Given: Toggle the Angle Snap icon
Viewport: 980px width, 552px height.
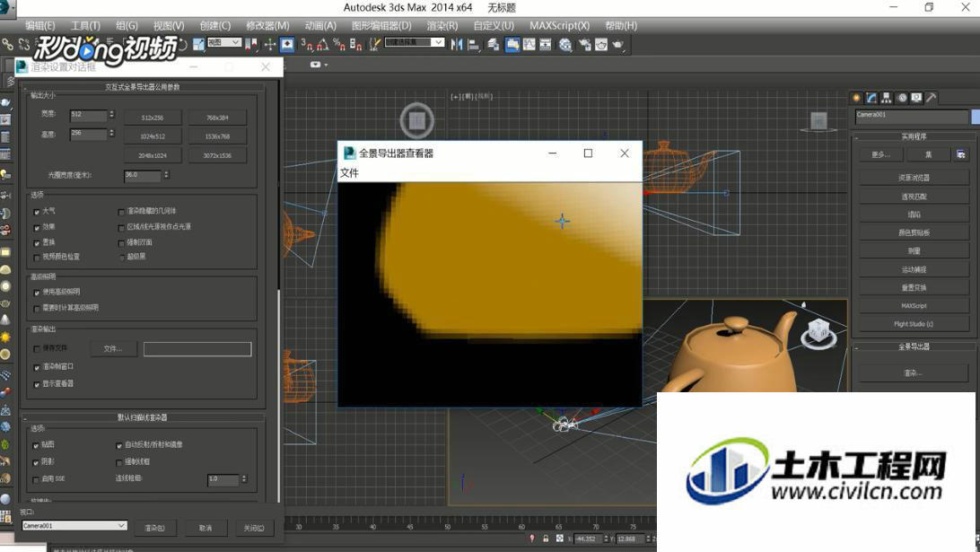Looking at the screenshot, I should pyautogui.click(x=322, y=44).
